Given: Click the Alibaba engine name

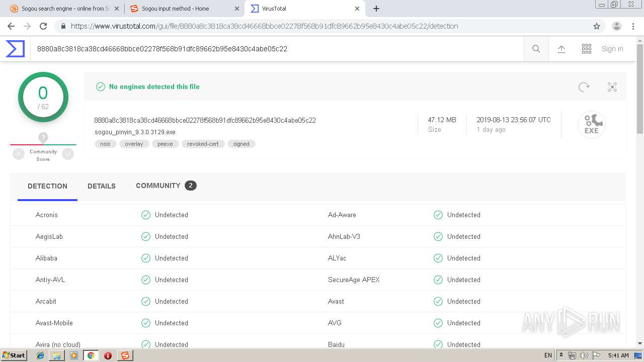Looking at the screenshot, I should 46,258.
